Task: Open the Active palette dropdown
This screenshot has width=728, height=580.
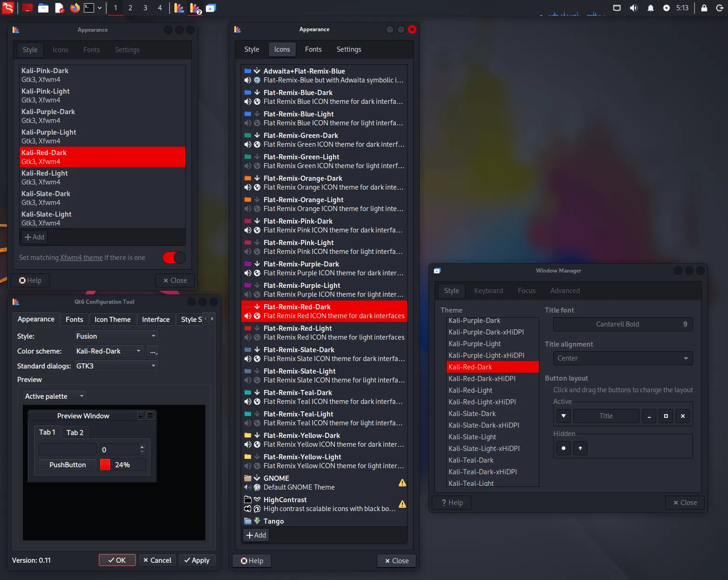Action: click(54, 396)
